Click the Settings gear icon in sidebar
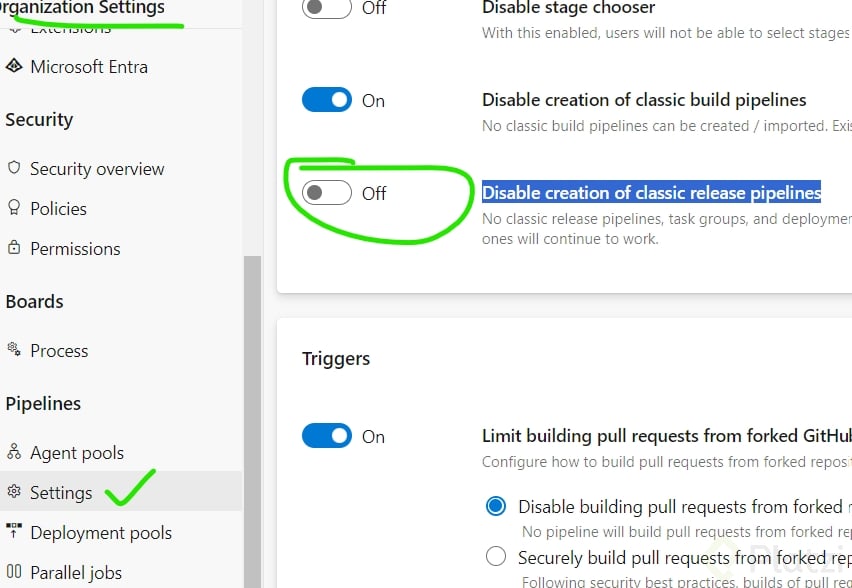This screenshot has width=852, height=588. pos(14,492)
